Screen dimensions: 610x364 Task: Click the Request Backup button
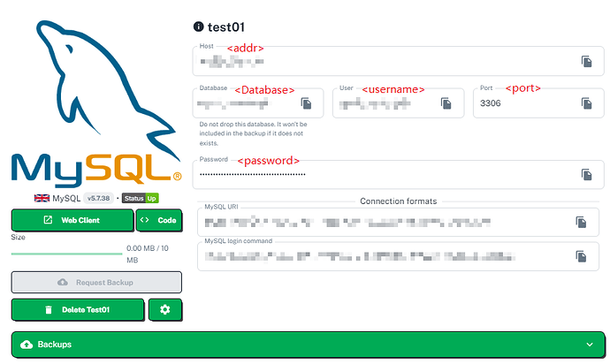(96, 283)
